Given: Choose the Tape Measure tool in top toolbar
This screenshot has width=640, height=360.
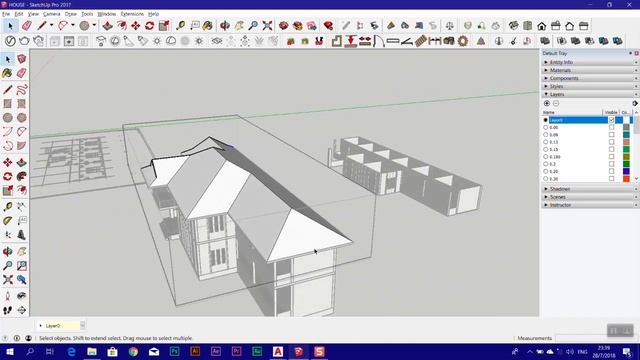Looking at the screenshot, I should (180, 26).
